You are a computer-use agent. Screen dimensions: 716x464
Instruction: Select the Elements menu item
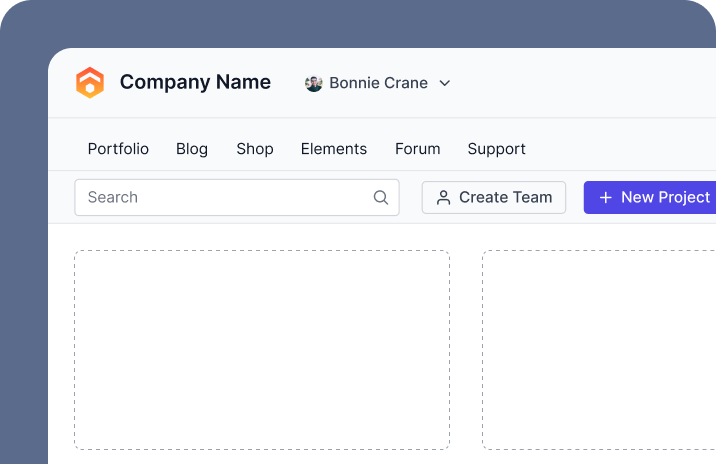(x=334, y=149)
